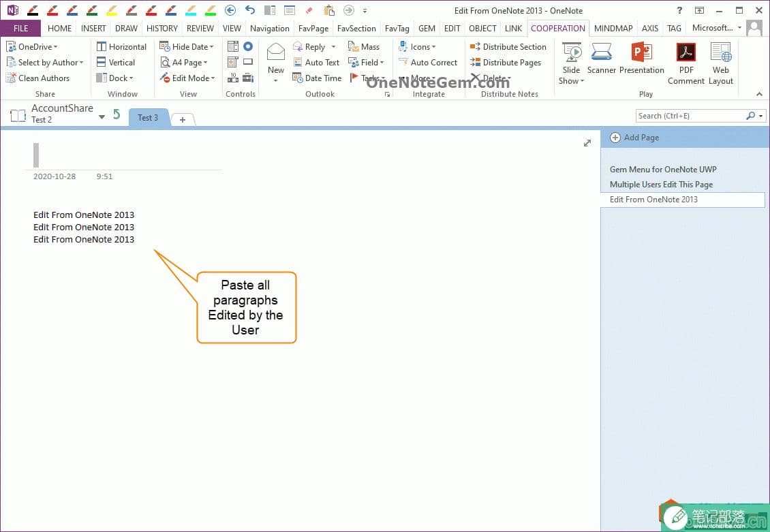
Task: Click the Dock to Desktop icon
Action: (x=270, y=10)
